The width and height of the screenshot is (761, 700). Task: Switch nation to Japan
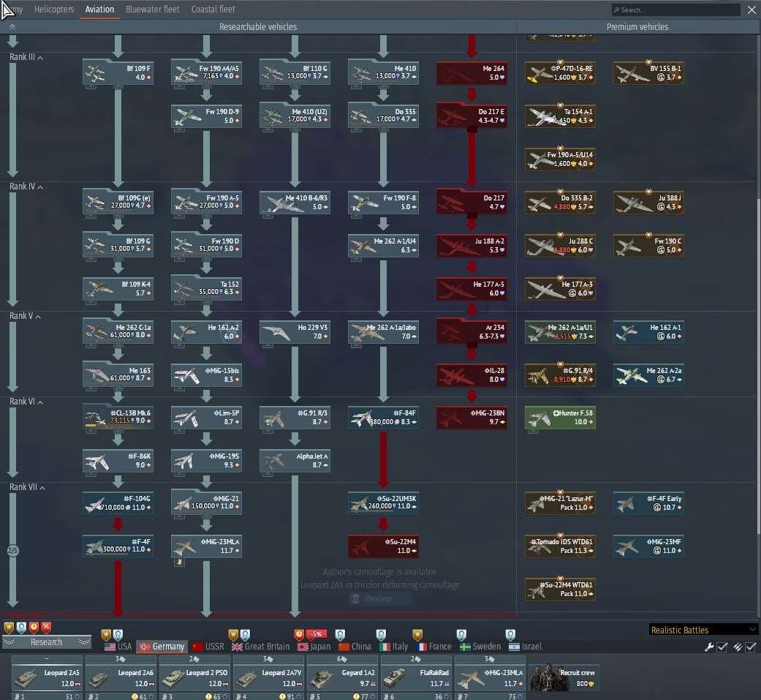[314, 647]
